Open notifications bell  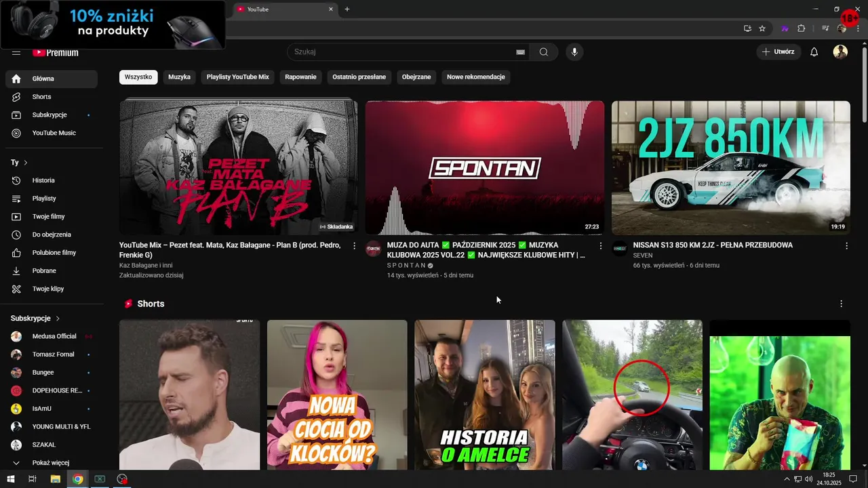[814, 52]
